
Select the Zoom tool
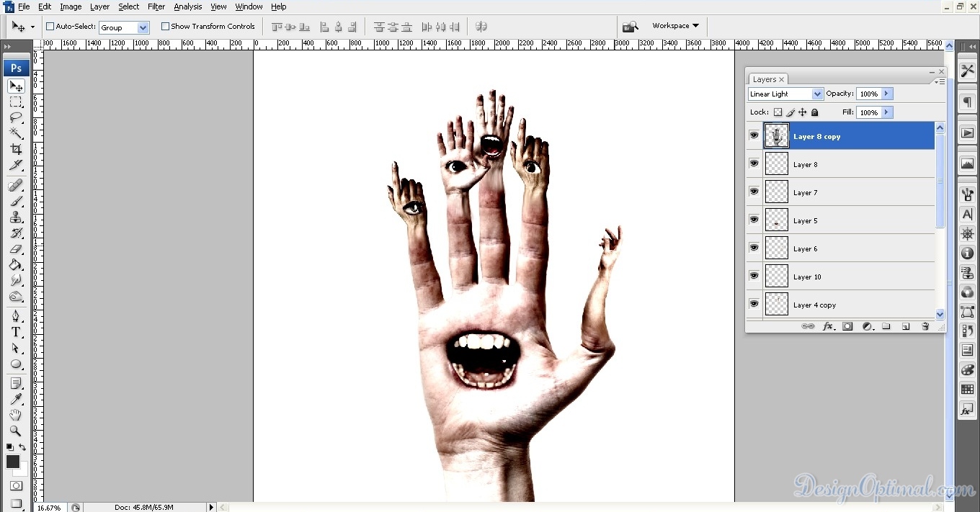tap(16, 431)
